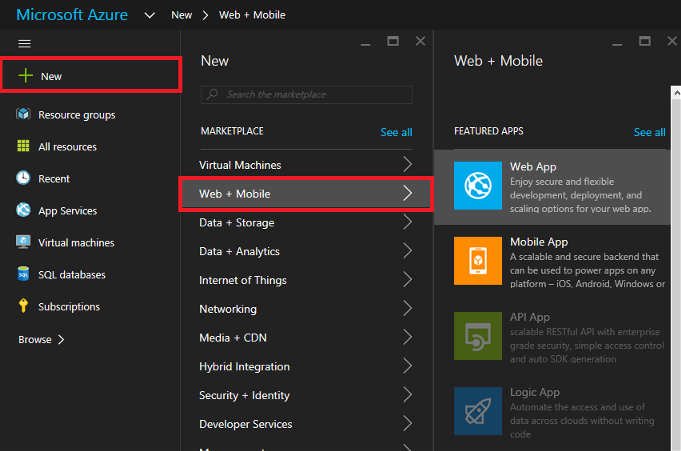Minimize the Web + Mobile blade
The image size is (681, 451).
coord(617,44)
